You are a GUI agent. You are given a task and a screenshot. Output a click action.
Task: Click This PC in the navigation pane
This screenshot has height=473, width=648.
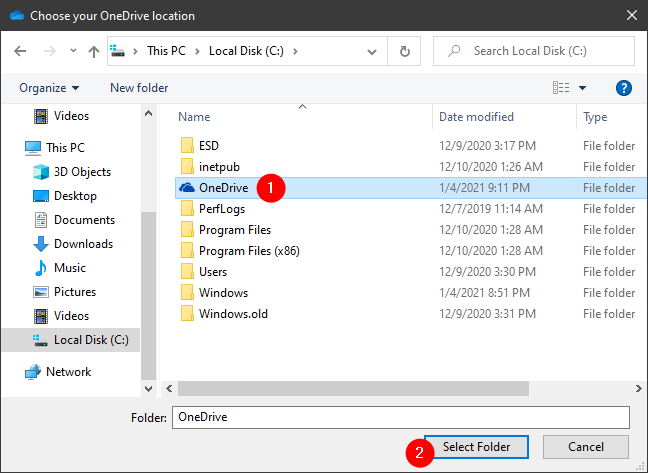[65, 147]
